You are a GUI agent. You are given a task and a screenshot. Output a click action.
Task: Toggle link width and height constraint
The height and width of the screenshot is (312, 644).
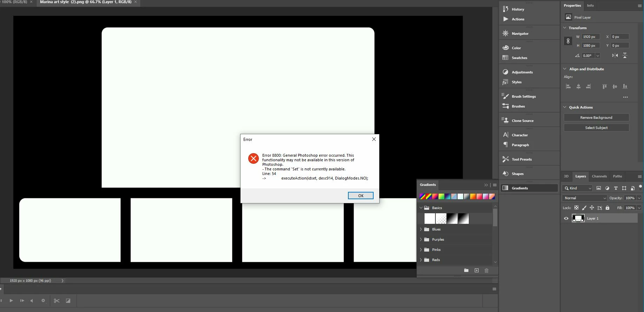[x=568, y=41]
